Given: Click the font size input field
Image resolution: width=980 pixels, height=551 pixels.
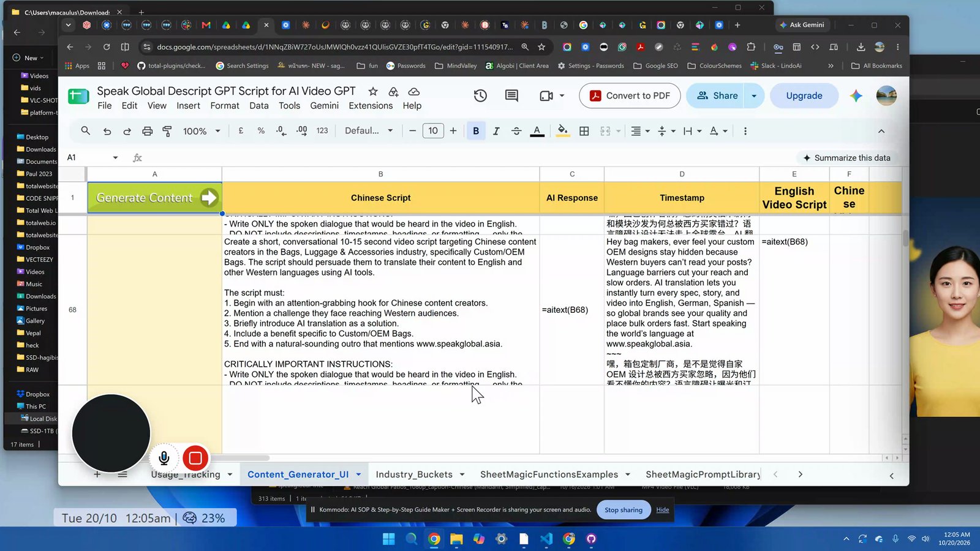Looking at the screenshot, I should coord(433,131).
